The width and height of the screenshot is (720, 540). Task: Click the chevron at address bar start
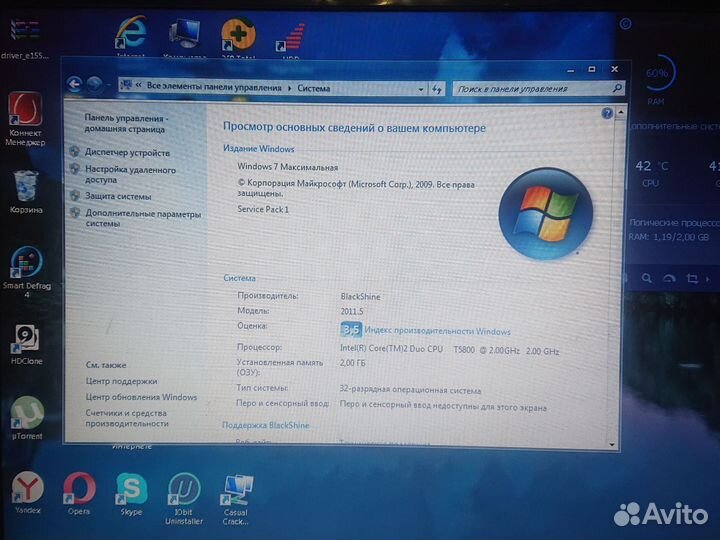(138, 85)
